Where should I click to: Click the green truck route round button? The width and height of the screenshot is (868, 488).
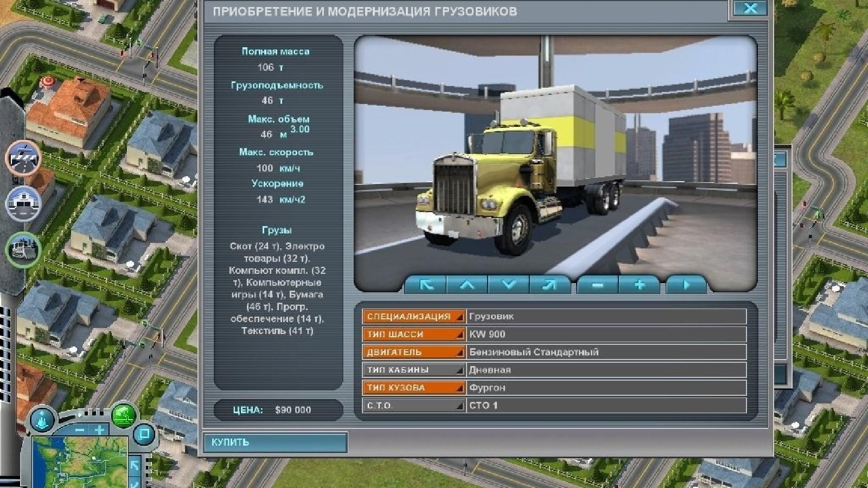124,416
